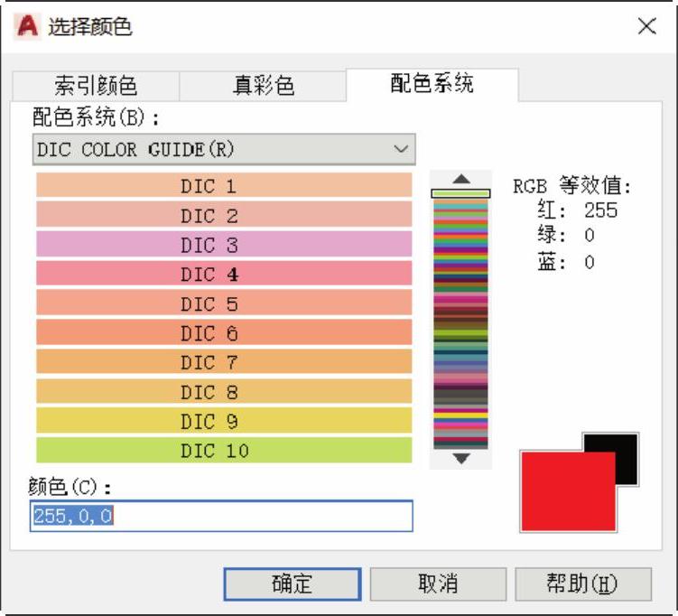This screenshot has width=678, height=616.
Task: Select the DIC 8 color swatch
Action: tap(224, 391)
